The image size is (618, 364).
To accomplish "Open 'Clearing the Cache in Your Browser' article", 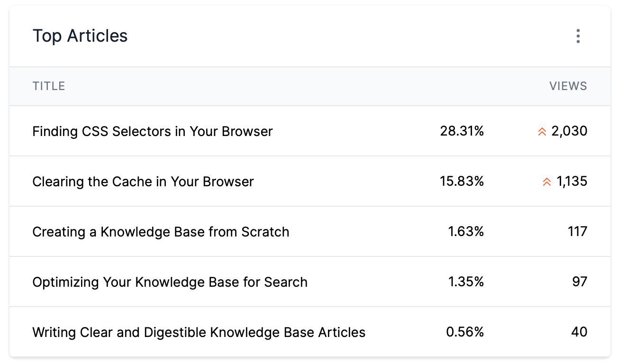I will 143,182.
